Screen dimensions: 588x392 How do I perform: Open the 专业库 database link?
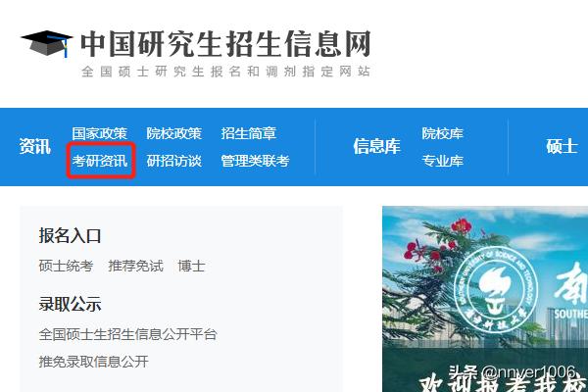tap(443, 161)
